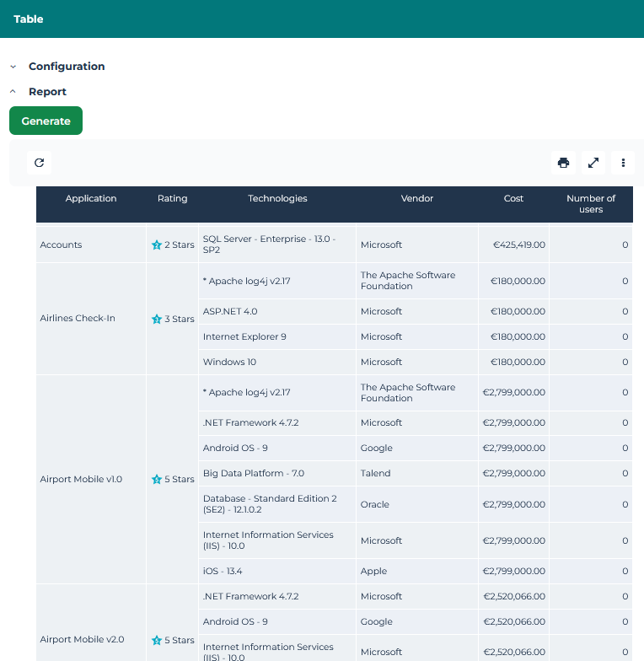This screenshot has width=644, height=661.
Task: Click the Vendor column header
Action: pyautogui.click(x=417, y=199)
